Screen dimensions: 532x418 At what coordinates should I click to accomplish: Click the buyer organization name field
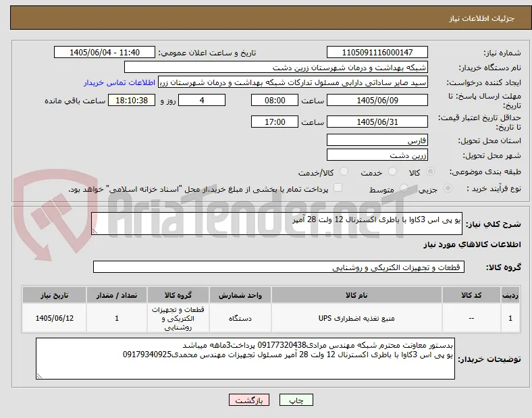coord(276,67)
